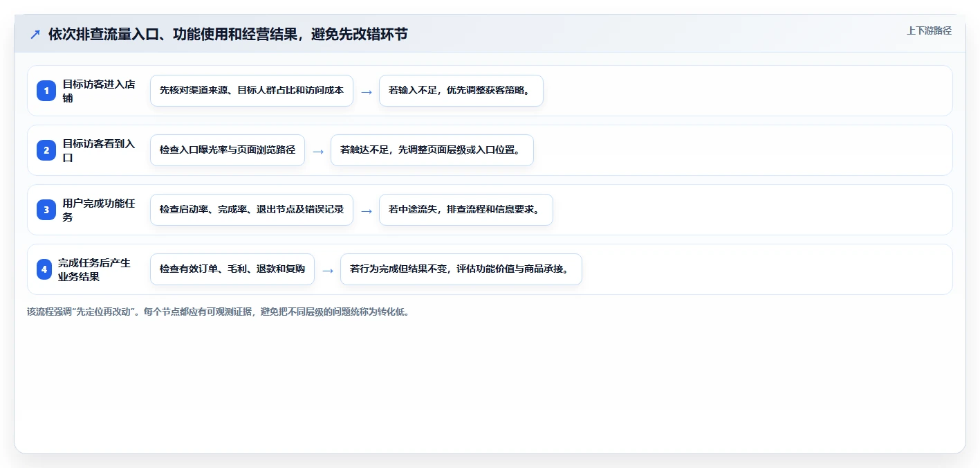Click the box 若中途流失，排查流程和信息要求
This screenshot has height=468, width=980.
(x=466, y=210)
